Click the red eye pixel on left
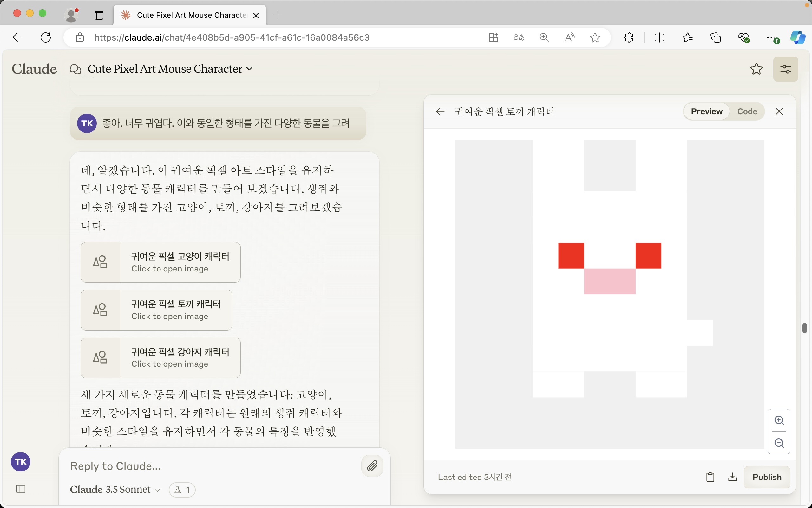This screenshot has width=812, height=508. click(571, 256)
